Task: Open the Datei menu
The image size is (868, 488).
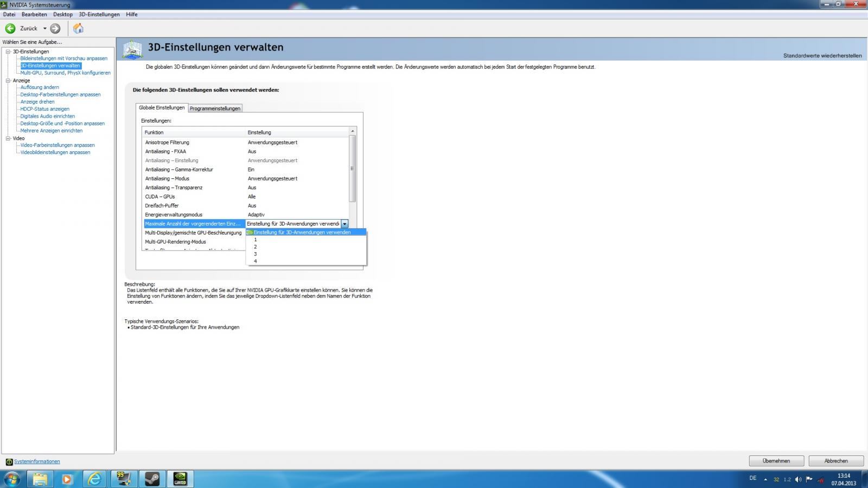Action: (9, 15)
